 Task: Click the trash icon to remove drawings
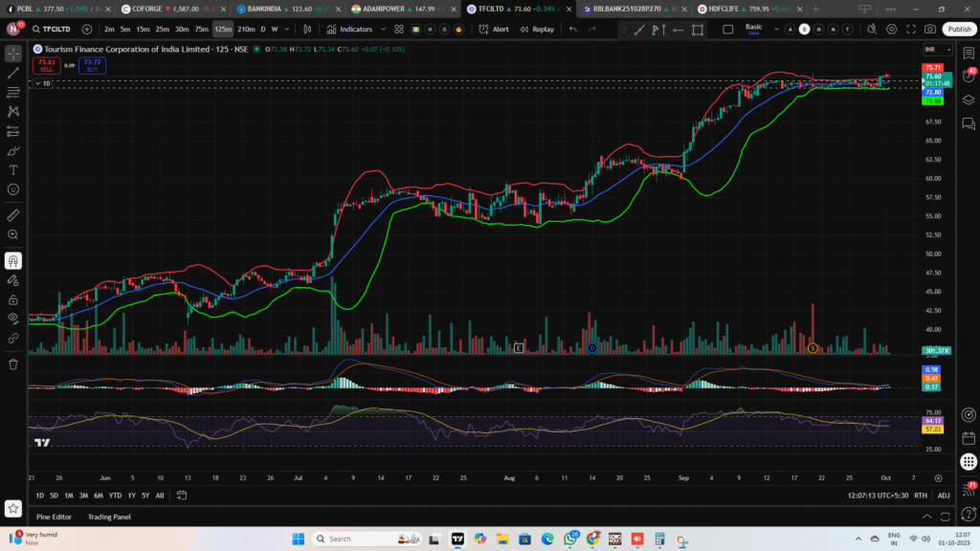pyautogui.click(x=13, y=364)
